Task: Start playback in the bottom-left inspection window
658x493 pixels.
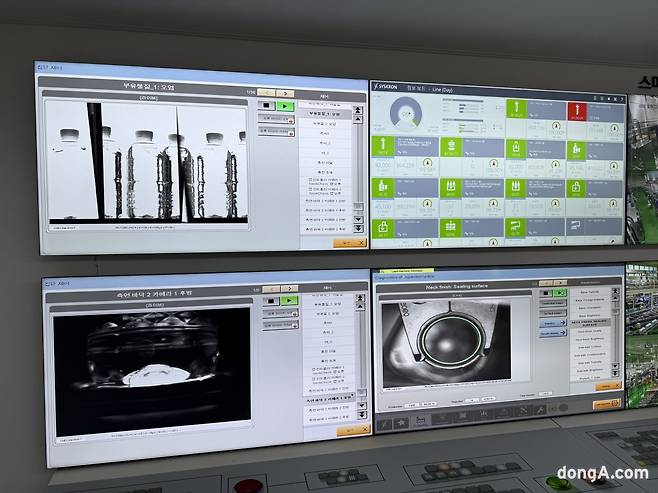Action: (x=290, y=301)
